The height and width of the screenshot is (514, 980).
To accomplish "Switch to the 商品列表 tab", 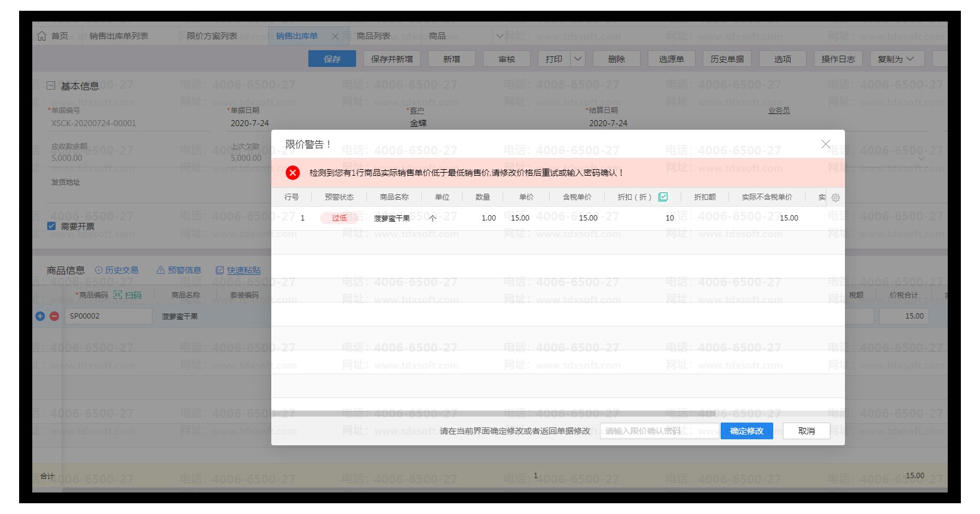I will click(x=373, y=36).
